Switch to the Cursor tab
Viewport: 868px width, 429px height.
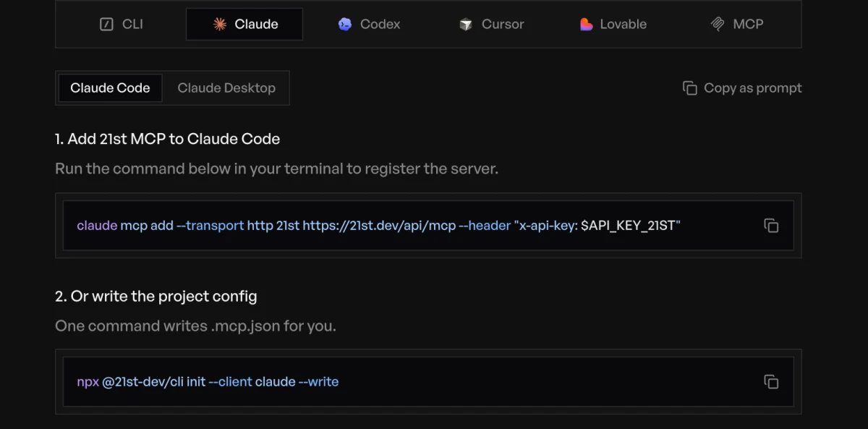[x=492, y=24]
